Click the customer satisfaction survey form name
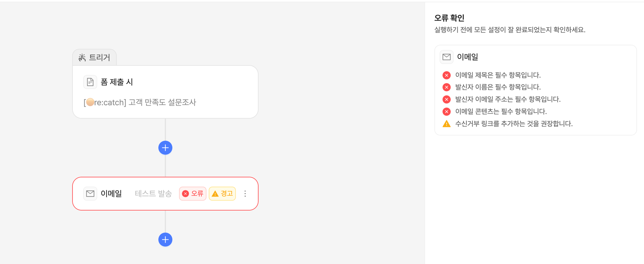The width and height of the screenshot is (644, 264). coord(140,102)
